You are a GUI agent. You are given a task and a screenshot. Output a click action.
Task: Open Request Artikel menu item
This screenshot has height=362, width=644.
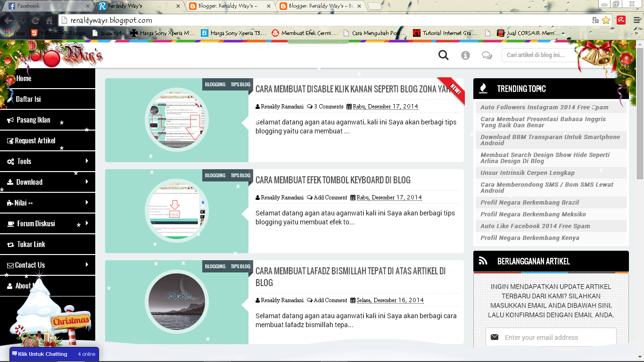pos(48,140)
